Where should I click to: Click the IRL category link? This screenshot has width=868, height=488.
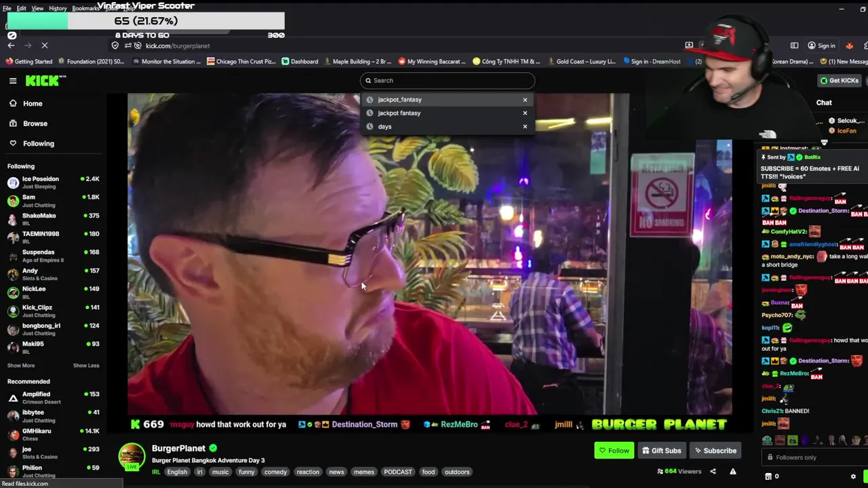pyautogui.click(x=156, y=472)
